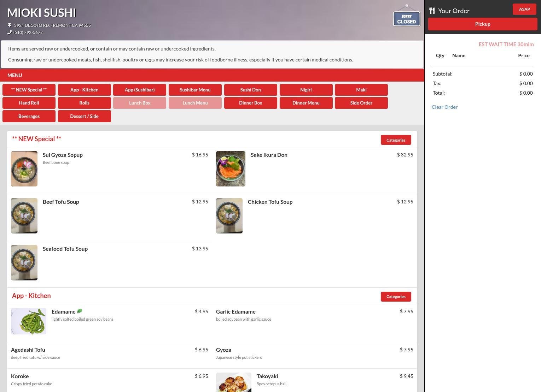Add Beef Tofu Soup to the order
The height and width of the screenshot is (392, 541).
[x=61, y=202]
